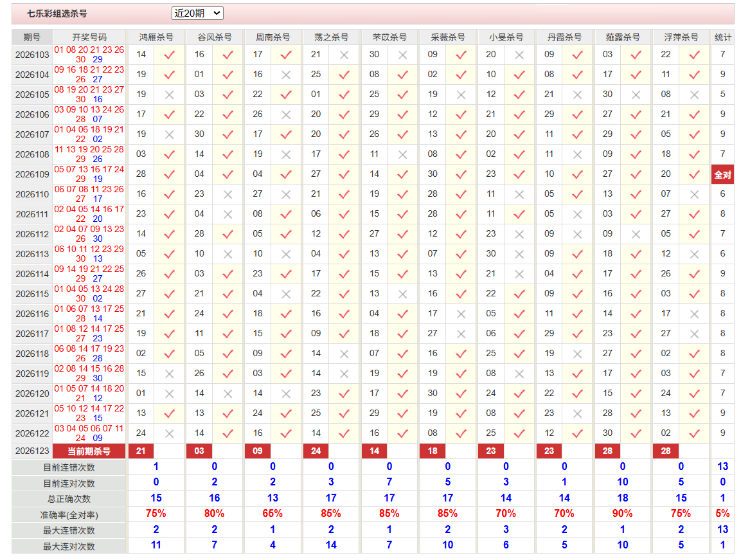
Task: Click the 目前连错次数 row label
Action: pos(69,467)
